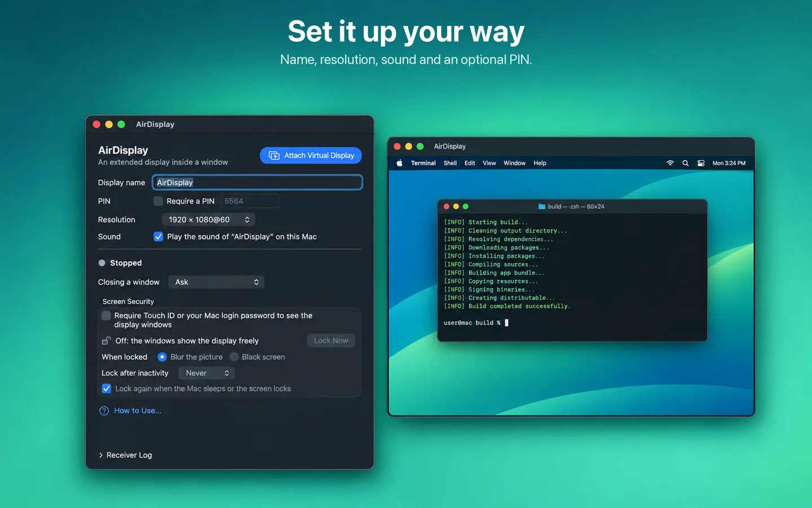Click the open padlock icon
Image resolution: width=812 pixels, height=508 pixels.
(x=106, y=341)
